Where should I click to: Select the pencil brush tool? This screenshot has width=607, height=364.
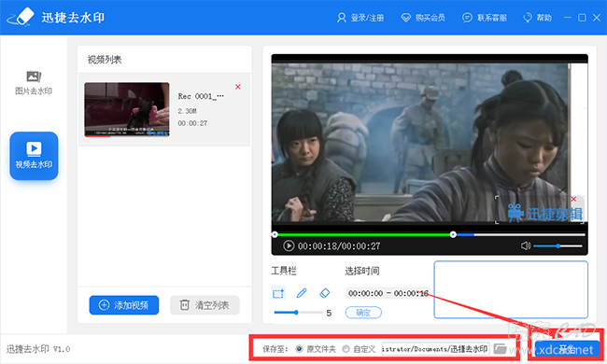[302, 293]
